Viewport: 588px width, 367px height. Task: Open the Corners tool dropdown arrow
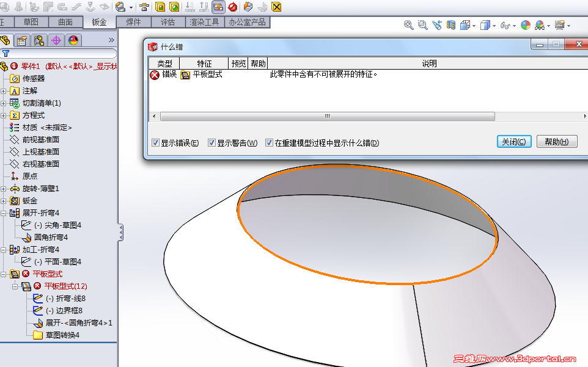click(x=131, y=7)
